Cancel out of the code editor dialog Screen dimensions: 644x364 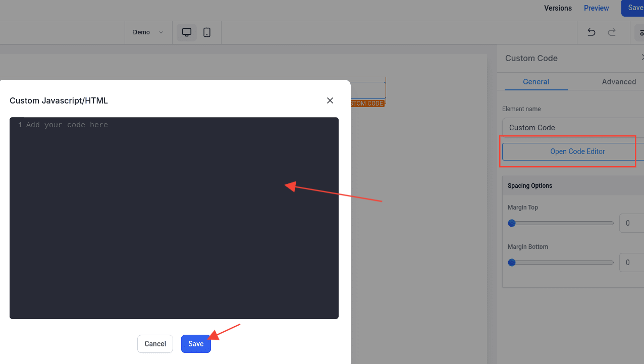point(155,344)
